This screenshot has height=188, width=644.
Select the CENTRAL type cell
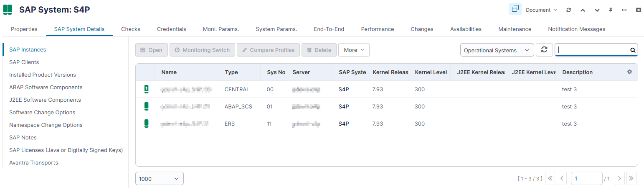237,89
